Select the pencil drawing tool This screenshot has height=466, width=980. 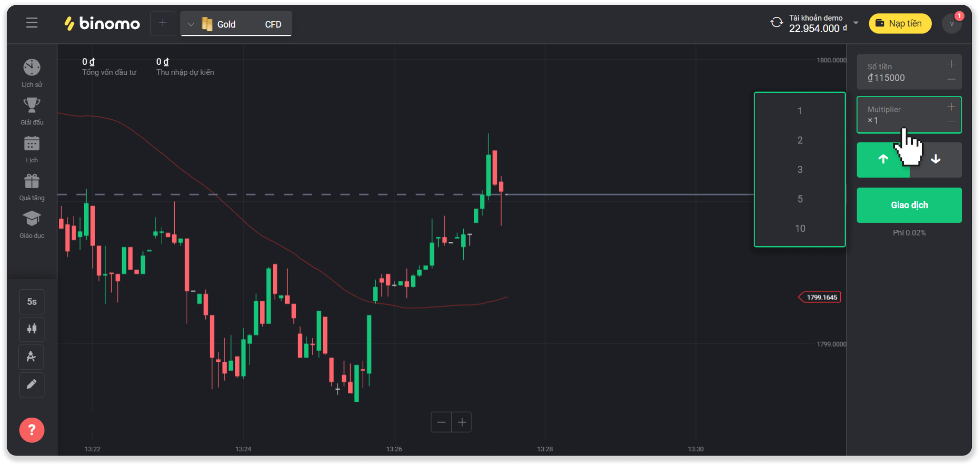click(x=32, y=385)
